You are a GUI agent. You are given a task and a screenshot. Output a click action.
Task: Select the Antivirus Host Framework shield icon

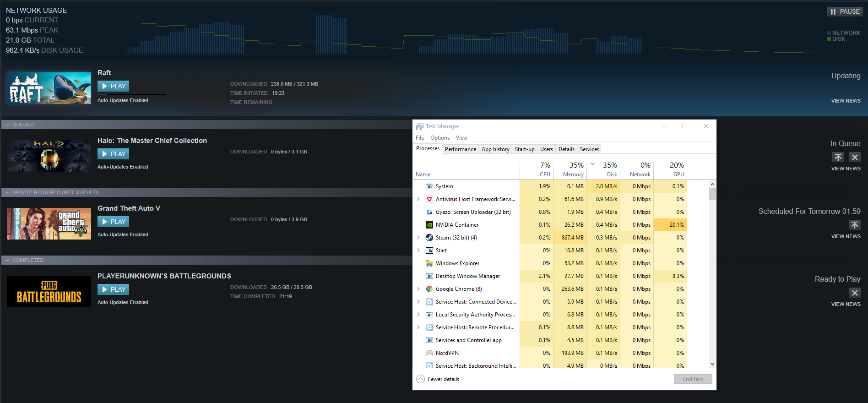tap(429, 199)
